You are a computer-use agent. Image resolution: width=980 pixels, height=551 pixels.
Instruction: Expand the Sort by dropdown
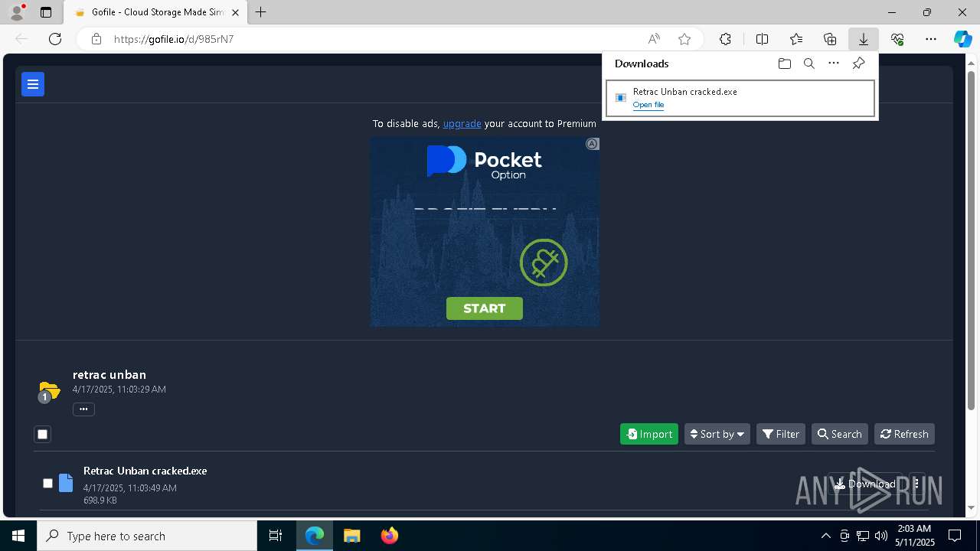pos(717,434)
